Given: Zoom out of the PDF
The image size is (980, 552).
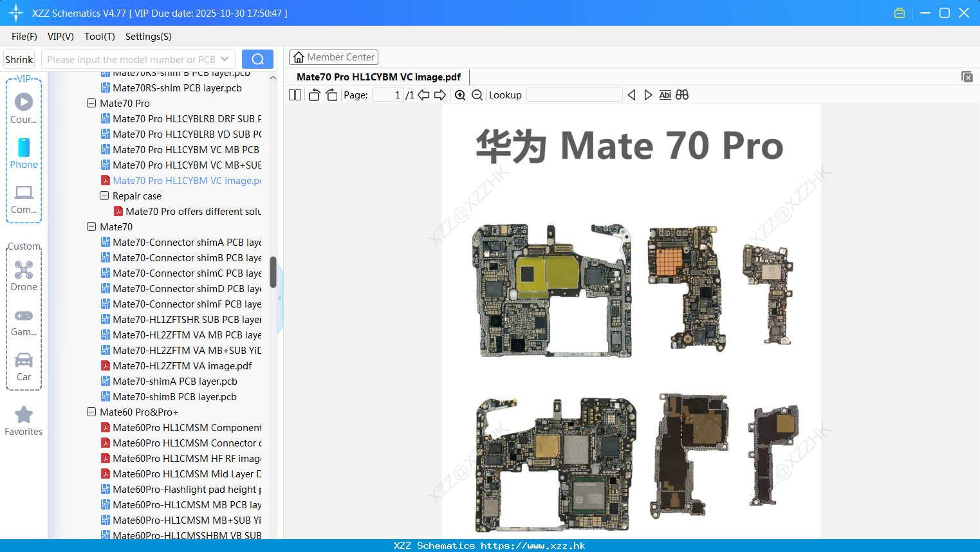Looking at the screenshot, I should tap(477, 95).
